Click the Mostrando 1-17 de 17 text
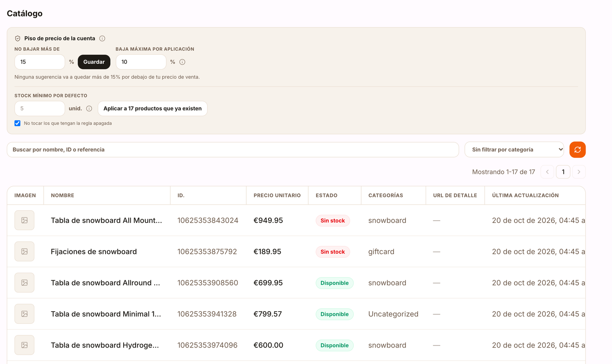612x364 pixels. pos(503,172)
